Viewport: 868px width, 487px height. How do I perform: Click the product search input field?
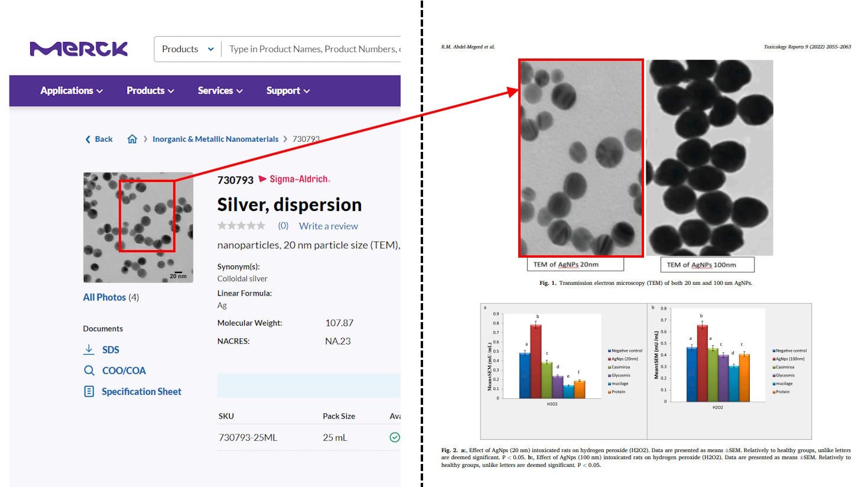pyautogui.click(x=313, y=49)
